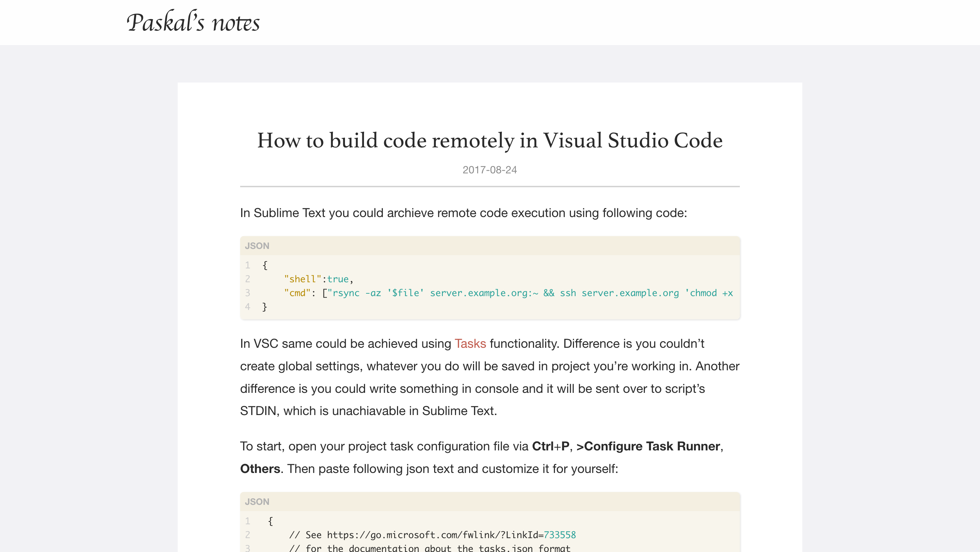Screen dimensions: 980x552
Task: Click the bold text "Ctrl+P"
Action: click(550, 446)
